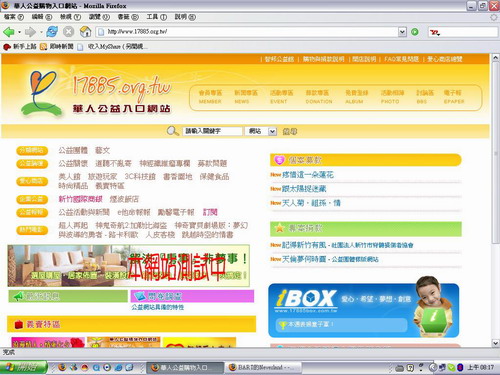Click the Stop loading icon

(x=68, y=32)
